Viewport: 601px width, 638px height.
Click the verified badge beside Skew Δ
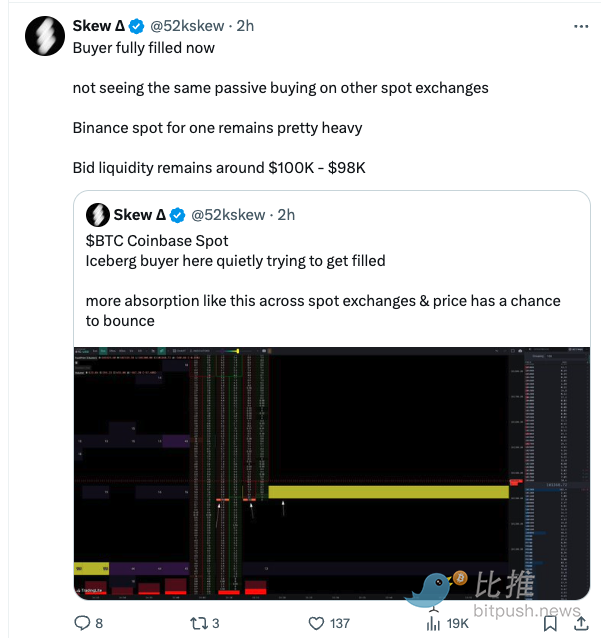click(136, 26)
